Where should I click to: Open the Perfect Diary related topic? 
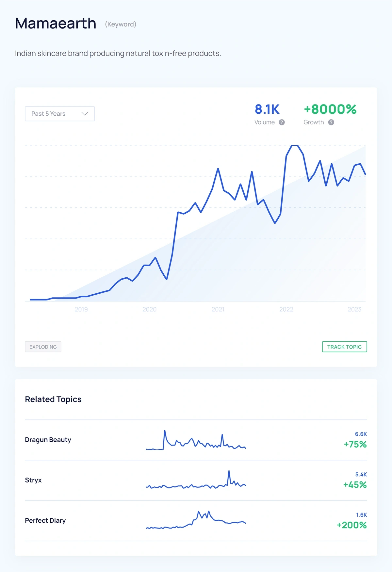pyautogui.click(x=45, y=520)
